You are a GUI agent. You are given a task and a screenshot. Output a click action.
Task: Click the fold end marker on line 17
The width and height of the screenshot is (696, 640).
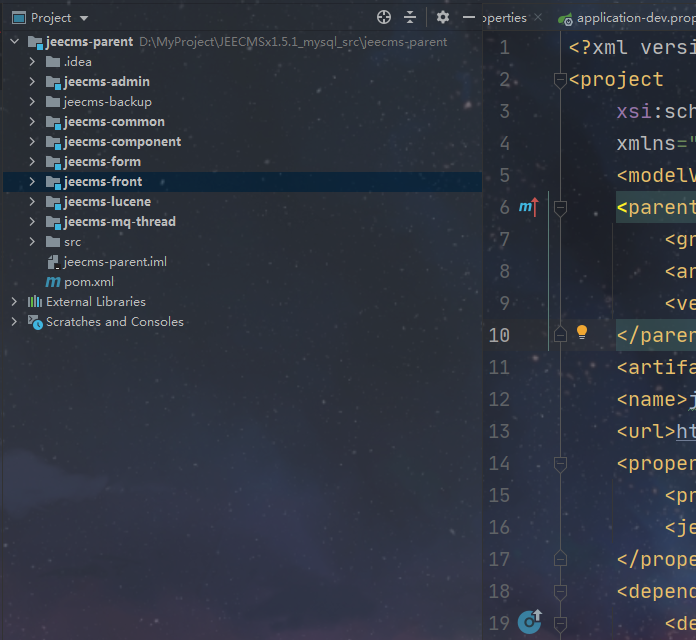point(560,559)
